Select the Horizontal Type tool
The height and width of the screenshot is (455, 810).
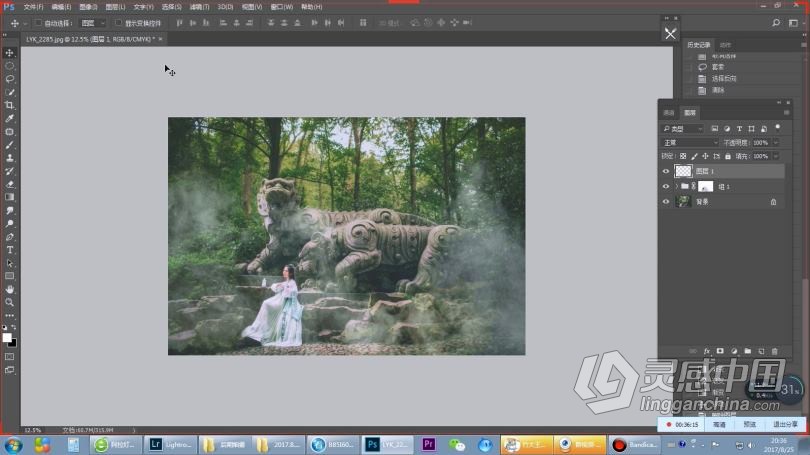coord(9,250)
